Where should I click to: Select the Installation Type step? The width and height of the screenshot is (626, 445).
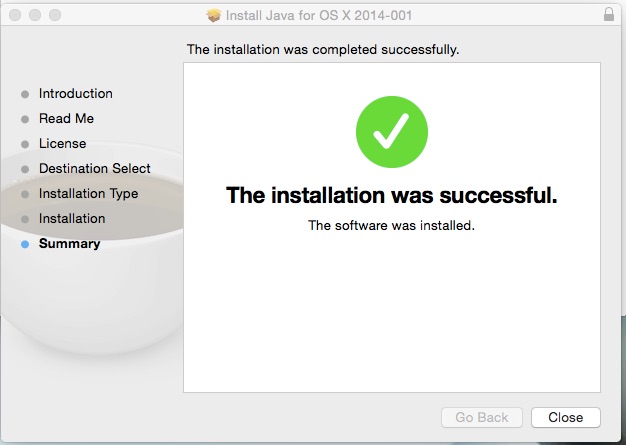tap(88, 194)
